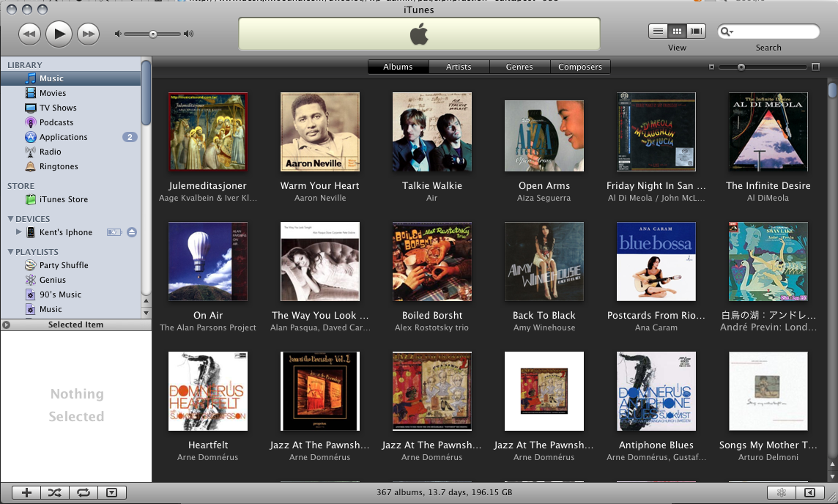Image resolution: width=838 pixels, height=504 pixels.
Task: Open Ringtones in the Library
Action: pos(70,166)
